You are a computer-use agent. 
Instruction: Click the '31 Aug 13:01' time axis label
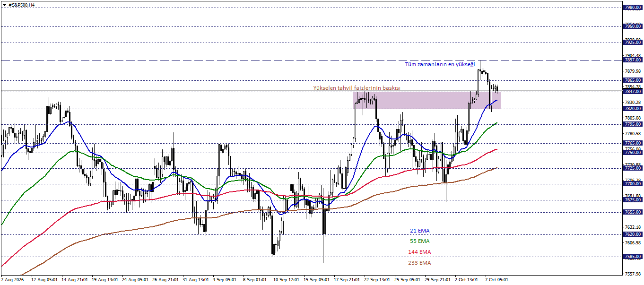click(197, 279)
